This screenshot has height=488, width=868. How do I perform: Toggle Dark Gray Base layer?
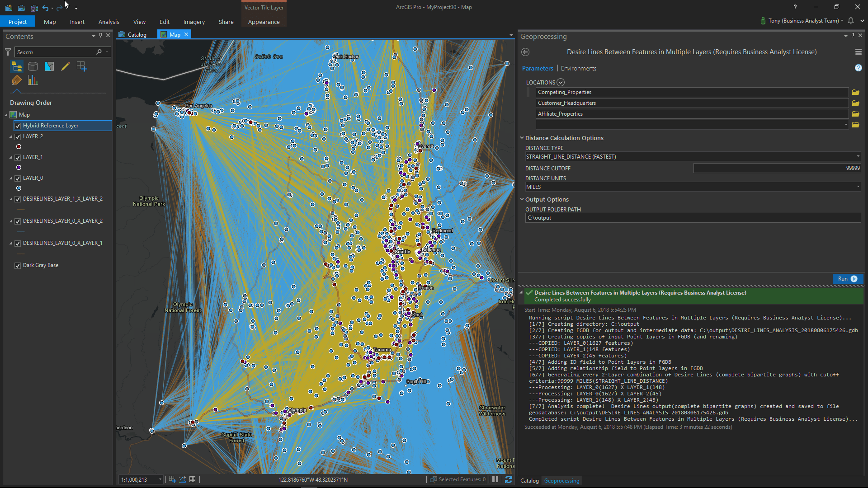tap(18, 265)
